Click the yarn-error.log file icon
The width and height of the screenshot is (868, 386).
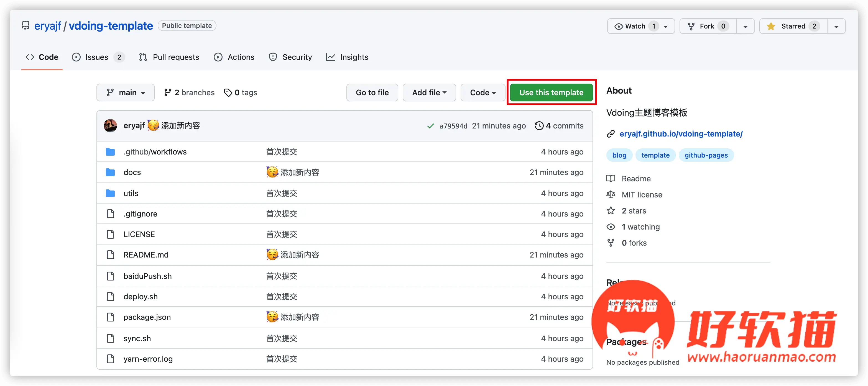[x=111, y=359]
